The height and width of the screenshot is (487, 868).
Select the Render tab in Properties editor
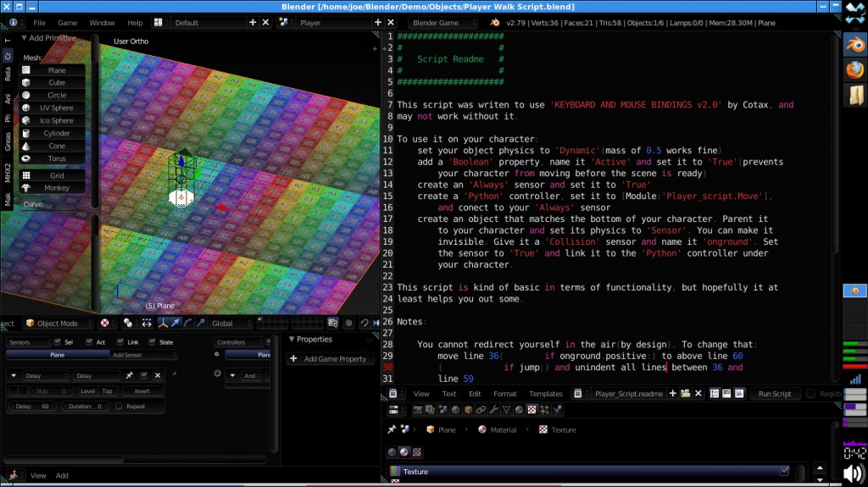click(x=418, y=410)
